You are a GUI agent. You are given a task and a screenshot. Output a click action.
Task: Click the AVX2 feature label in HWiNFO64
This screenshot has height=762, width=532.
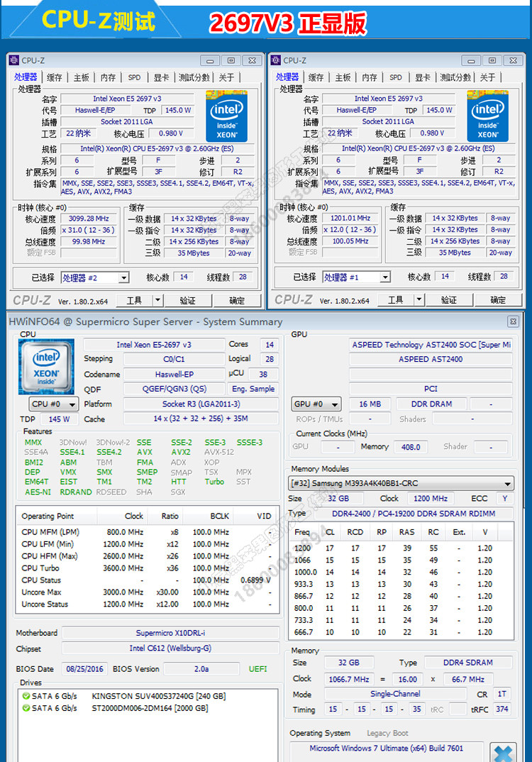pos(181,452)
